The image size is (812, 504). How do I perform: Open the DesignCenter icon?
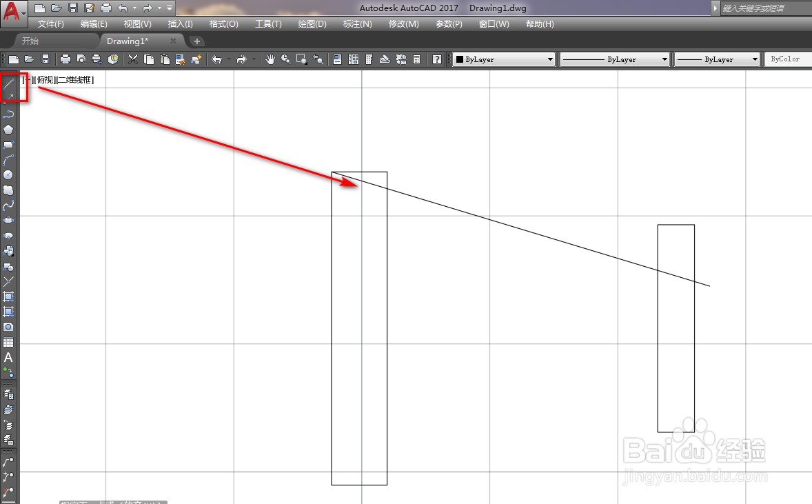(353, 59)
